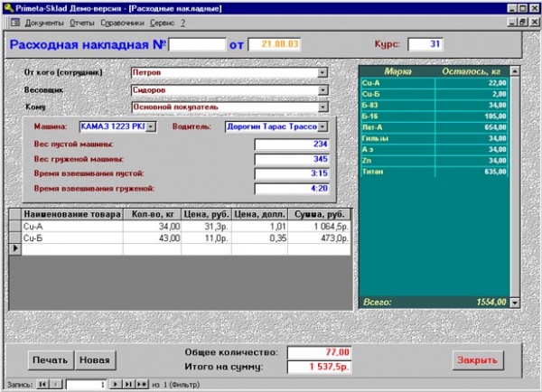Click scroll down arrow of stock list

coord(515,303)
